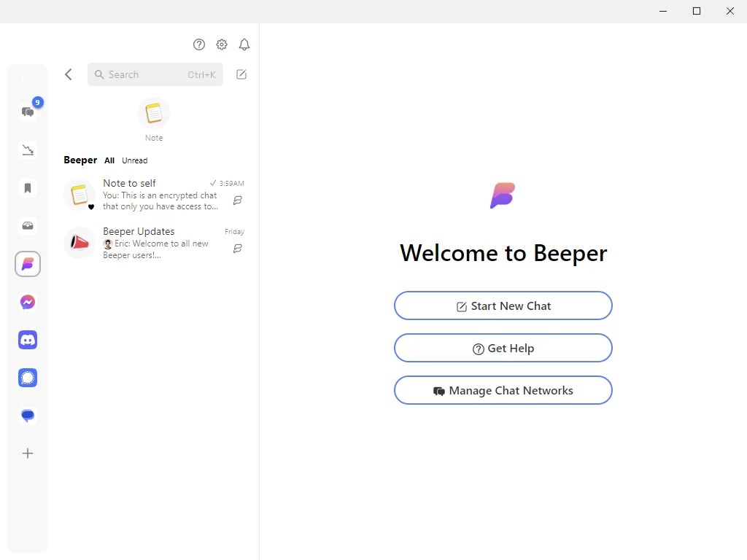
Task: Open the help question mark icon
Action: [x=199, y=44]
